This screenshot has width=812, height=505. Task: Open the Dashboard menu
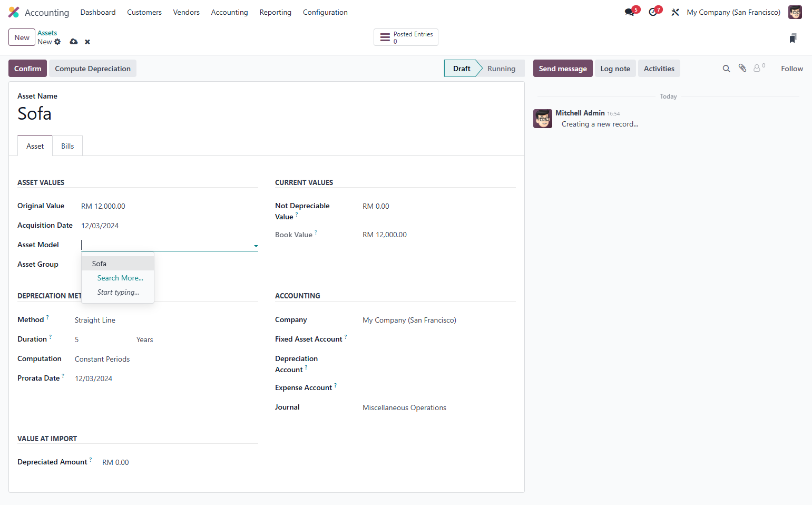[x=98, y=12]
